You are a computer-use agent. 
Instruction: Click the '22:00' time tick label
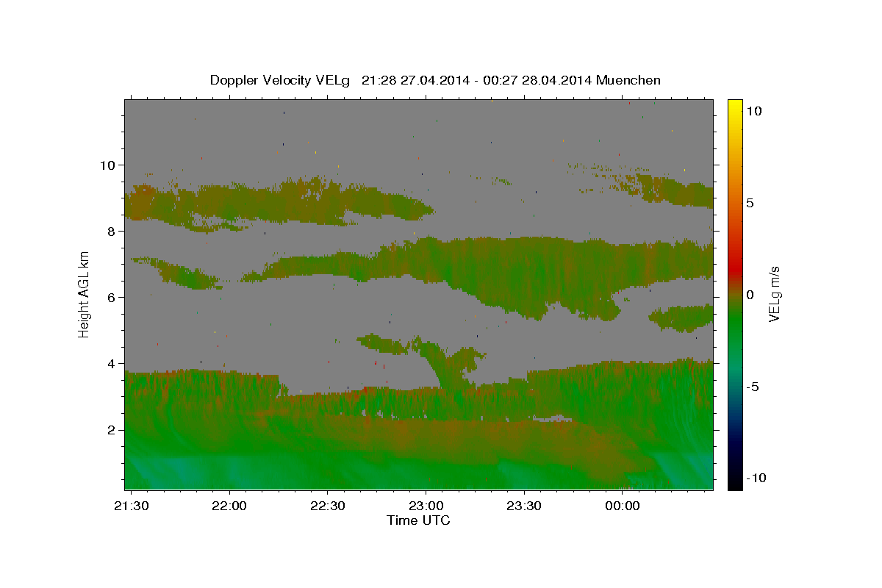click(x=229, y=506)
